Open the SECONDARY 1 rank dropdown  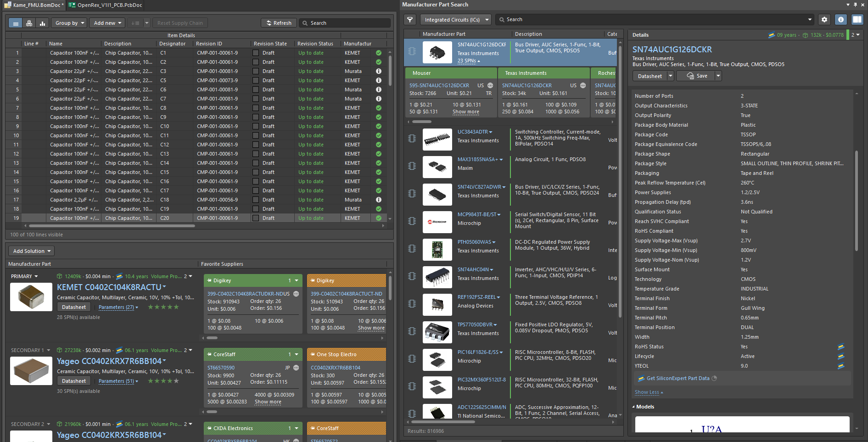[x=30, y=350]
